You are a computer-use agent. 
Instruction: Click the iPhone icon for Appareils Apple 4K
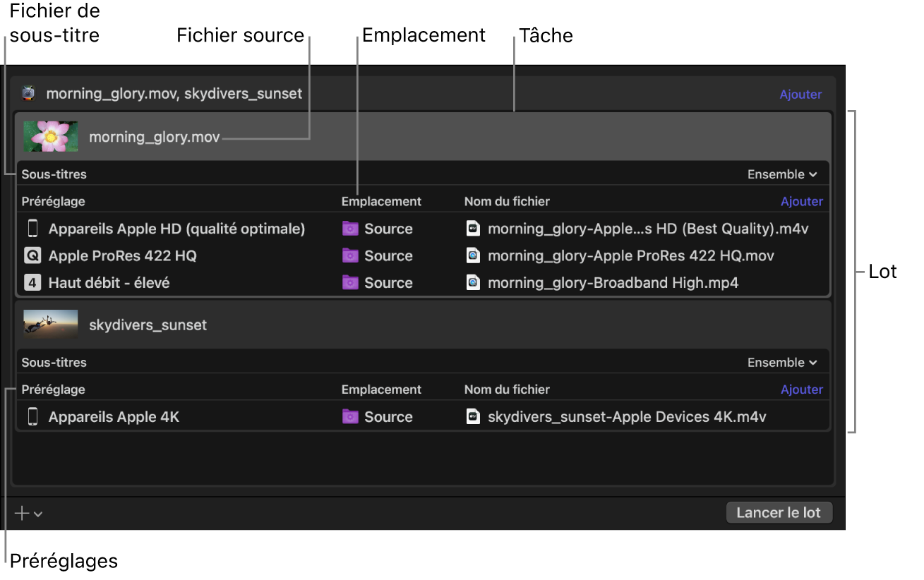(32, 417)
